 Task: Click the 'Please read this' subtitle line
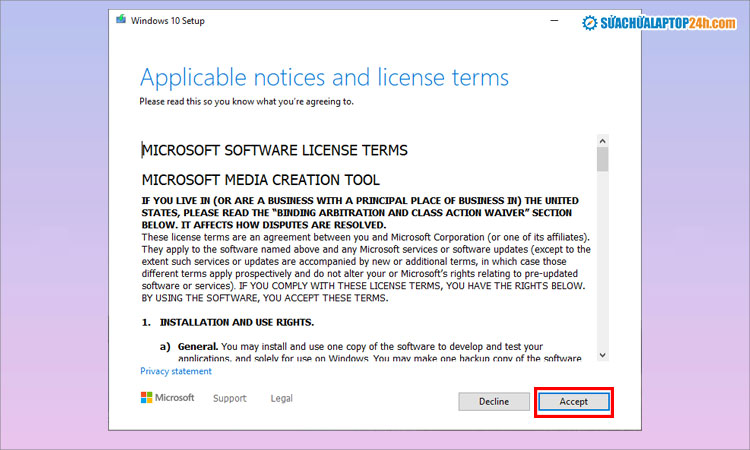pos(245,101)
